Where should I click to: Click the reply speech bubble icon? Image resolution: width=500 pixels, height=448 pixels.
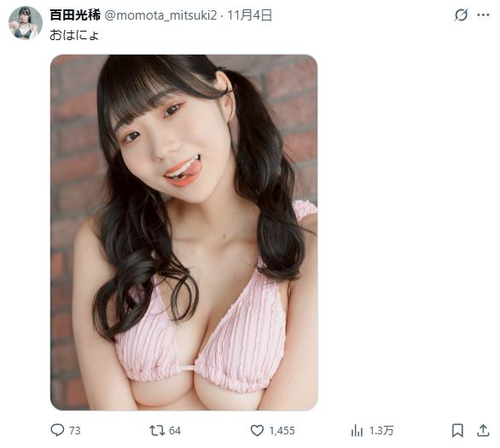(x=57, y=430)
